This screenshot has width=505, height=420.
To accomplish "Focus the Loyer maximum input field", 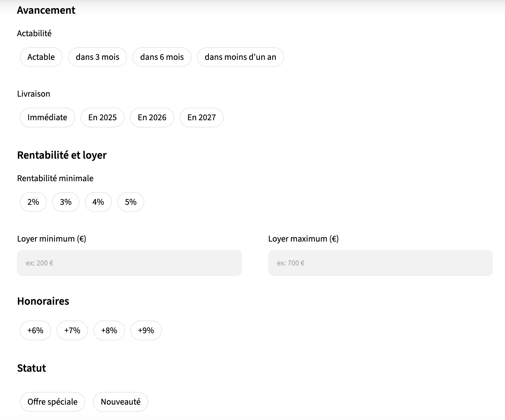I will 380,263.
